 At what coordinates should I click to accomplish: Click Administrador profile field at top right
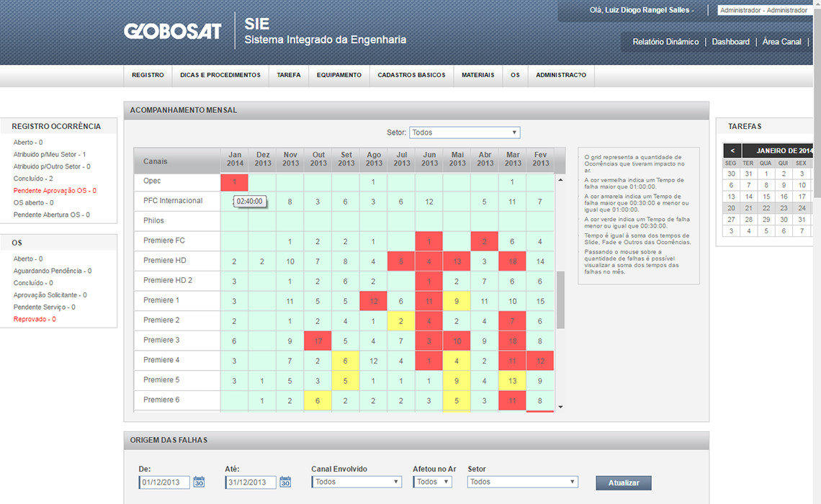(764, 10)
